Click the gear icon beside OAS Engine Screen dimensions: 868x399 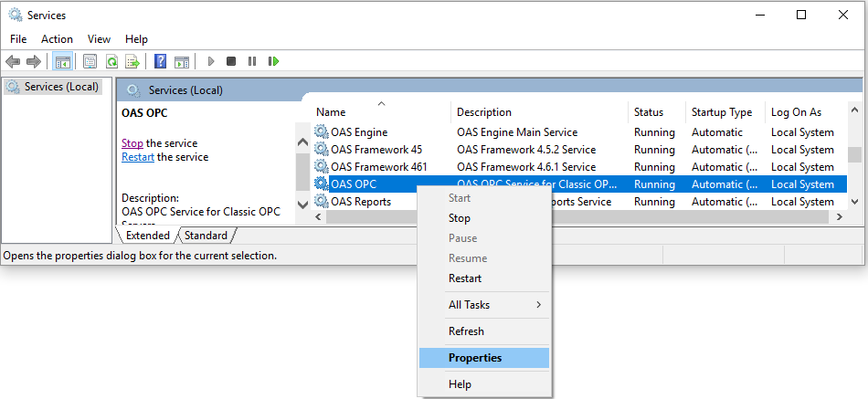(321, 131)
